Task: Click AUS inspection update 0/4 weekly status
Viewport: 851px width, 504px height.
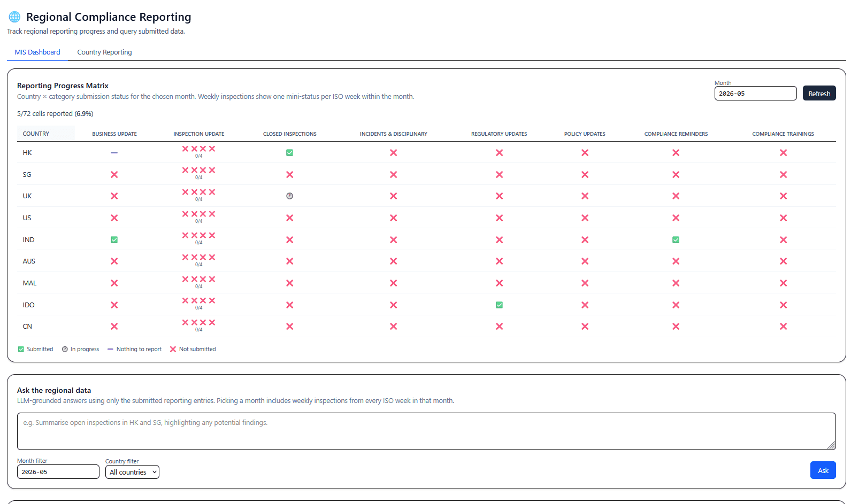Action: click(198, 260)
